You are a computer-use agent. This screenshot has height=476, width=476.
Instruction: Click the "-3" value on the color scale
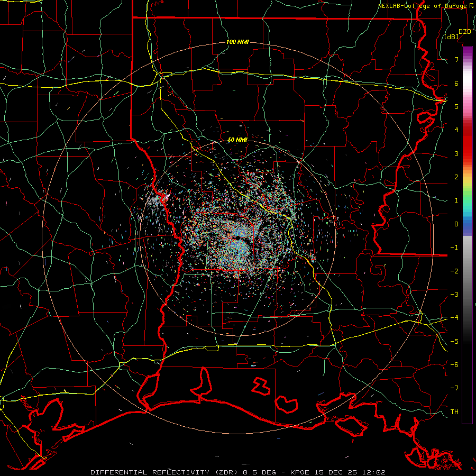[x=454, y=295]
